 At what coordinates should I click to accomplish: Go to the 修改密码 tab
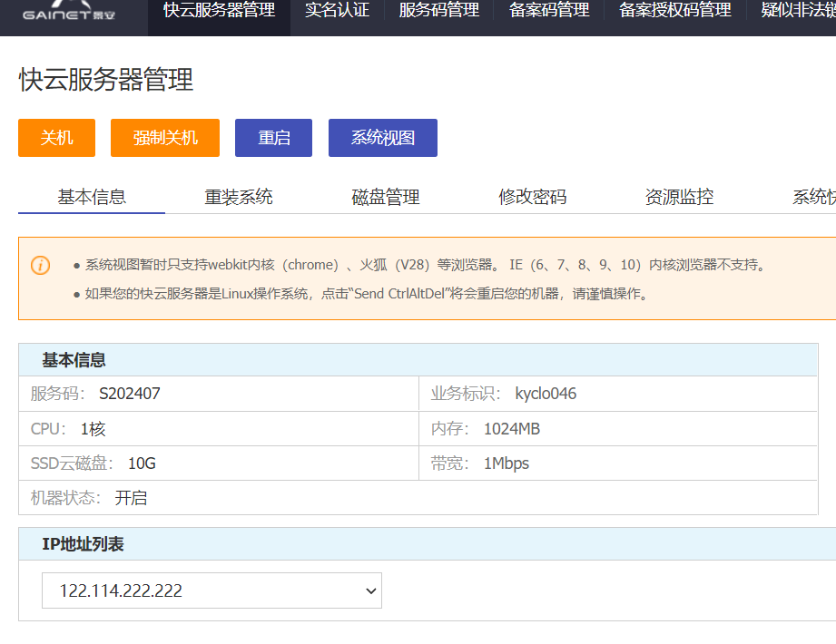click(x=532, y=197)
